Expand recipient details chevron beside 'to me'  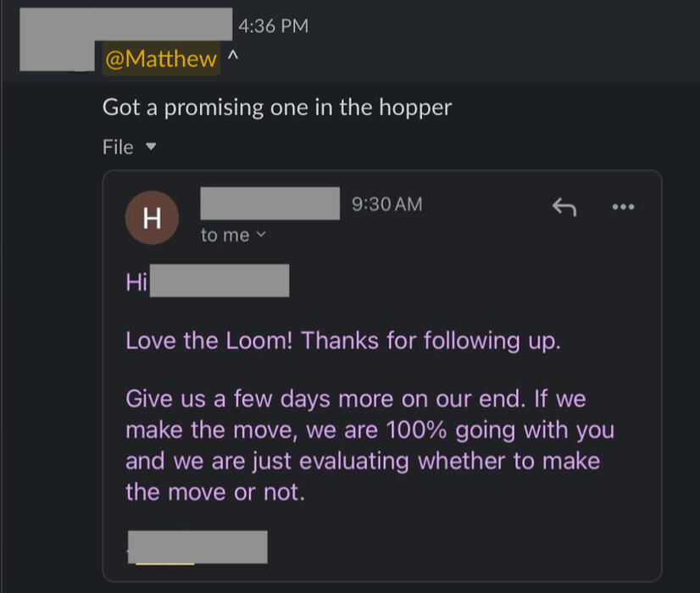(261, 235)
